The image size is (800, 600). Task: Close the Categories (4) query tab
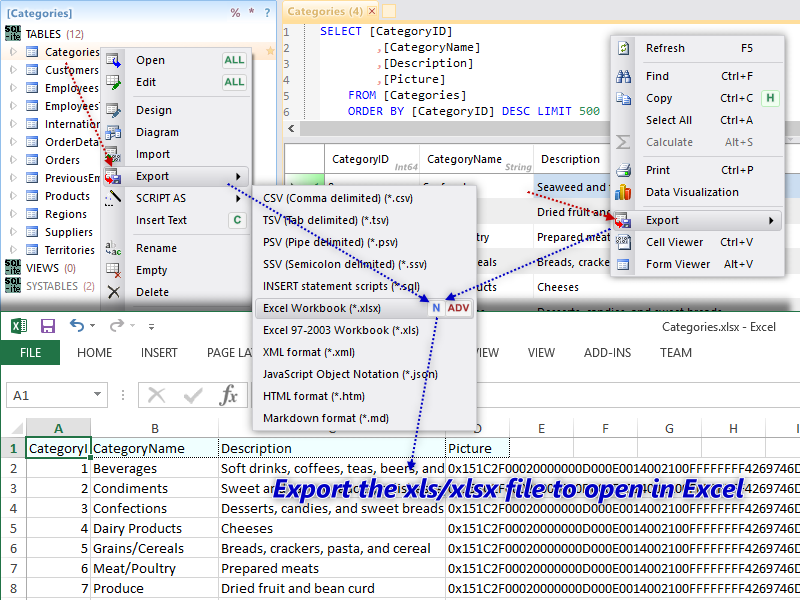coord(372,11)
